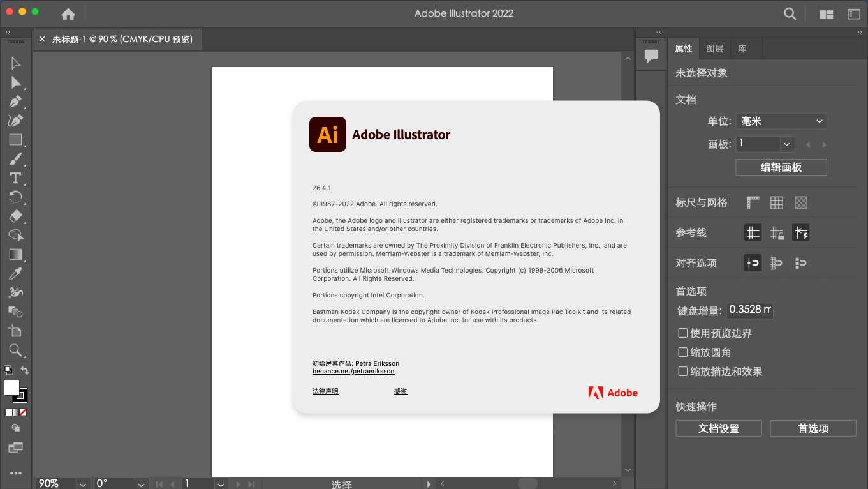Click the white fill color swatch

tap(11, 387)
